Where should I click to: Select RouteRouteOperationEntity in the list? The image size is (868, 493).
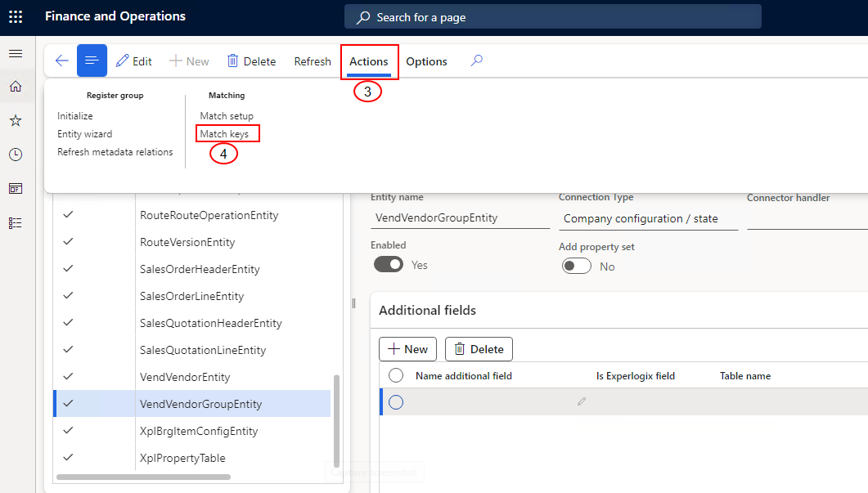(x=209, y=215)
